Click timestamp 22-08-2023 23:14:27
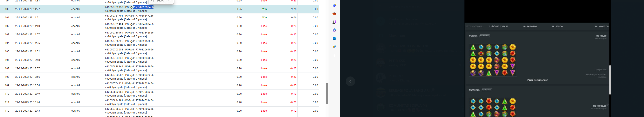 (x=27, y=9)
